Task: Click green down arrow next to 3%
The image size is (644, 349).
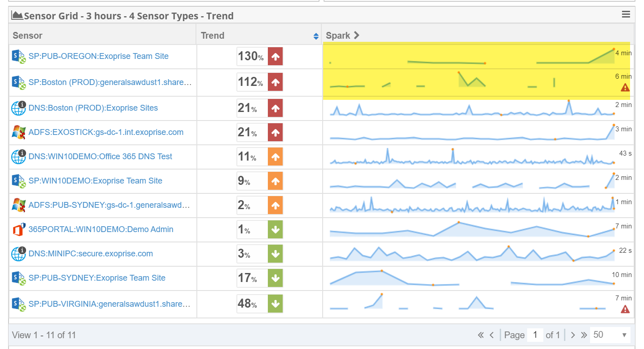Action: point(275,254)
